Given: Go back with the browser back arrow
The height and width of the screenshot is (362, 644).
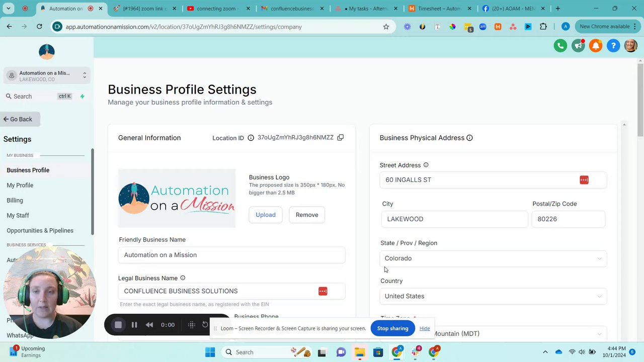Looking at the screenshot, I should pos(9,27).
